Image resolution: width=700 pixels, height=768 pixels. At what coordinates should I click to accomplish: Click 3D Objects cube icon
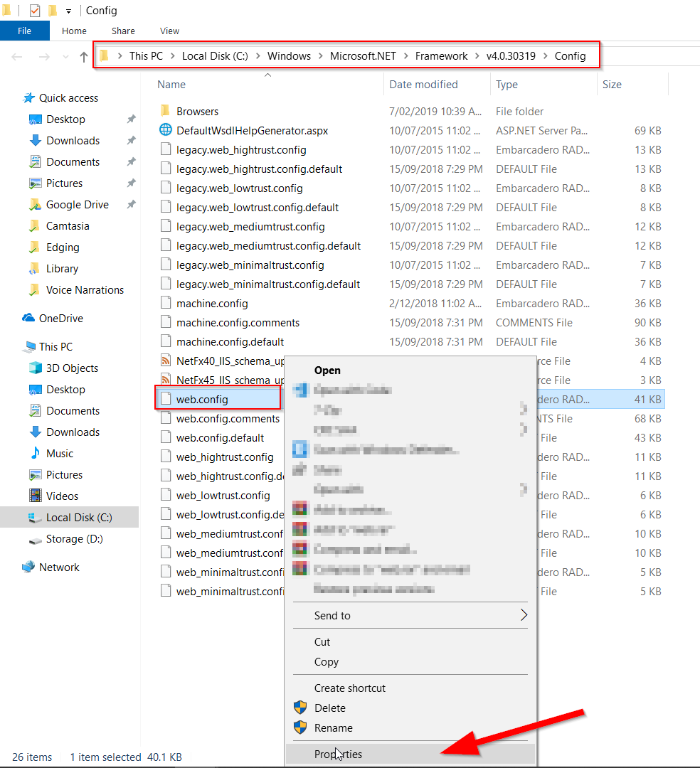36,368
